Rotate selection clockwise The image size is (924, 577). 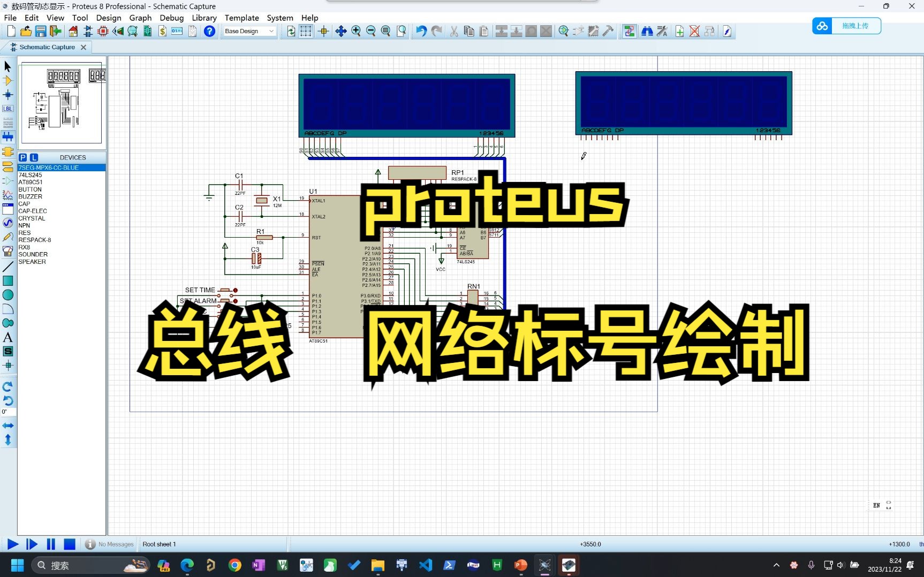point(7,386)
